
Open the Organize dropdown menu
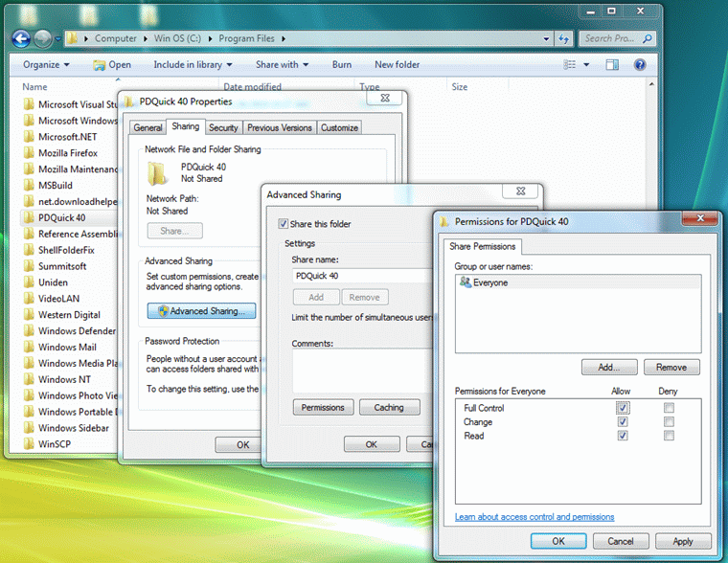(46, 65)
